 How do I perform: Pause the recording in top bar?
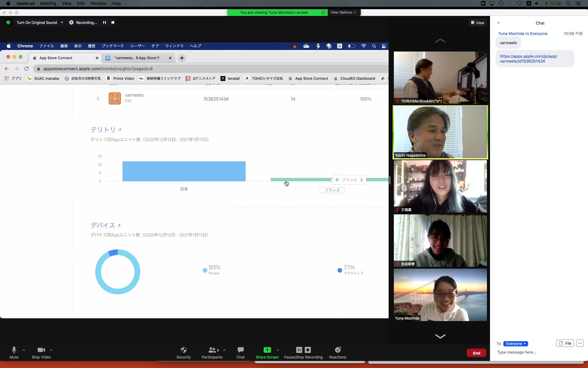click(x=104, y=22)
